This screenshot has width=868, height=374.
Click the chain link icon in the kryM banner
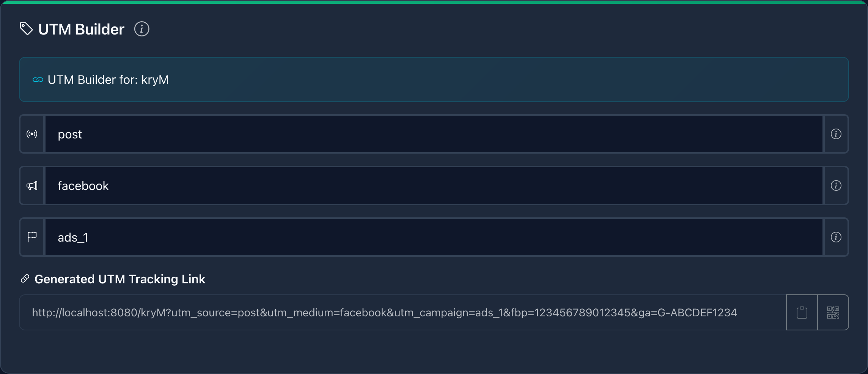[x=37, y=80]
